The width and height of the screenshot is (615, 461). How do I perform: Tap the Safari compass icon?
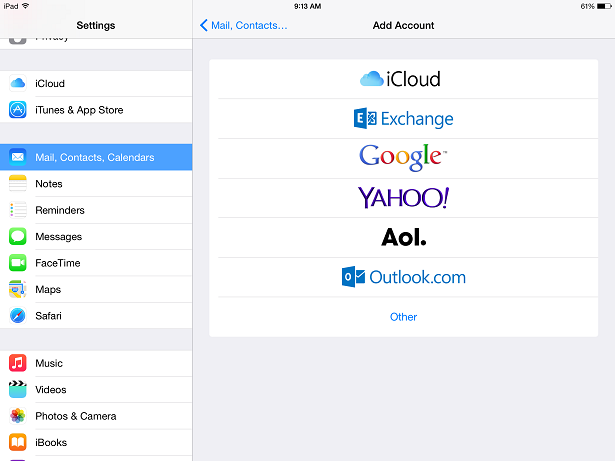tap(18, 315)
